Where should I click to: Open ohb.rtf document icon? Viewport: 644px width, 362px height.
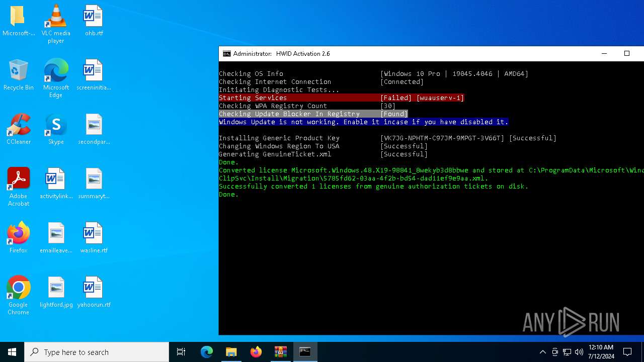(94, 21)
